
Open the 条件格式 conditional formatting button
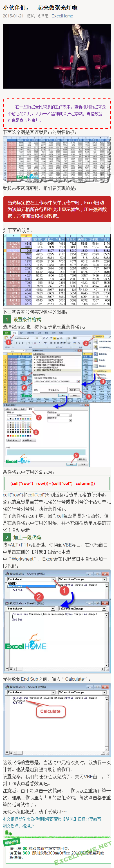pyautogui.click(x=99, y=337)
